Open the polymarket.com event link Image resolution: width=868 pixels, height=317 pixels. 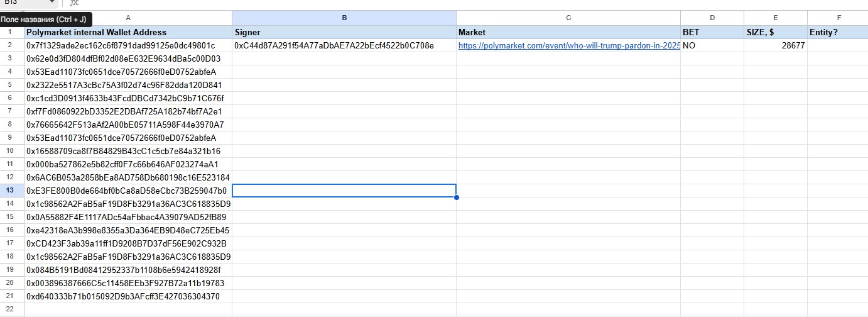pos(568,46)
